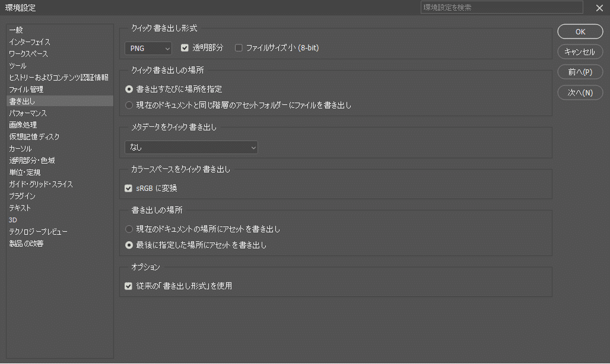Toggle 従来の「書き出し形式」を使用 checkbox
This screenshot has width=610, height=364.
[x=128, y=286]
